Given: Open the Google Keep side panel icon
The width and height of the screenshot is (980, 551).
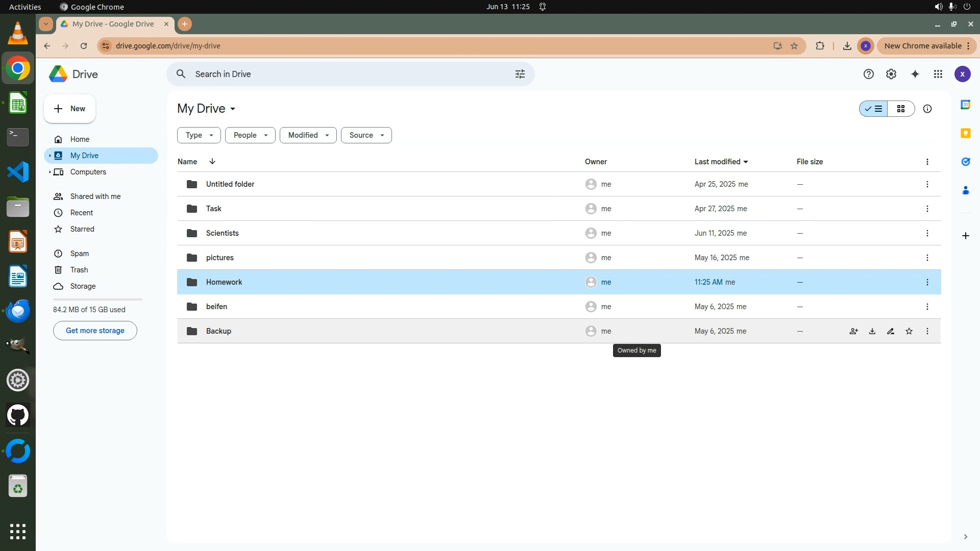Looking at the screenshot, I should click(x=965, y=133).
